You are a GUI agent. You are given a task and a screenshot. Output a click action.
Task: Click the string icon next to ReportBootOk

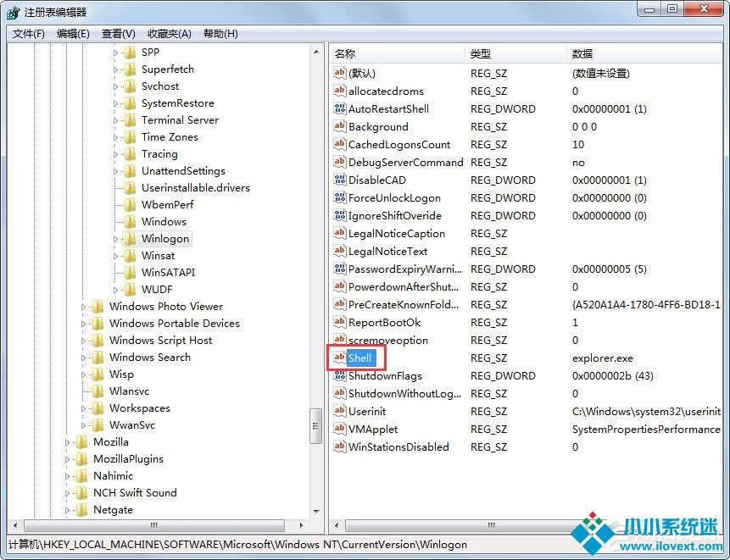coord(340,322)
